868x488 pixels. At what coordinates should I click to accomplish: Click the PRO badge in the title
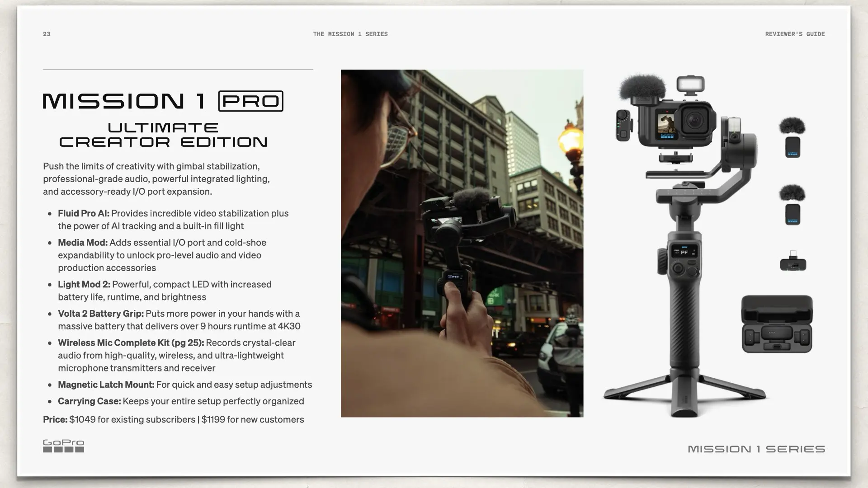coord(250,101)
